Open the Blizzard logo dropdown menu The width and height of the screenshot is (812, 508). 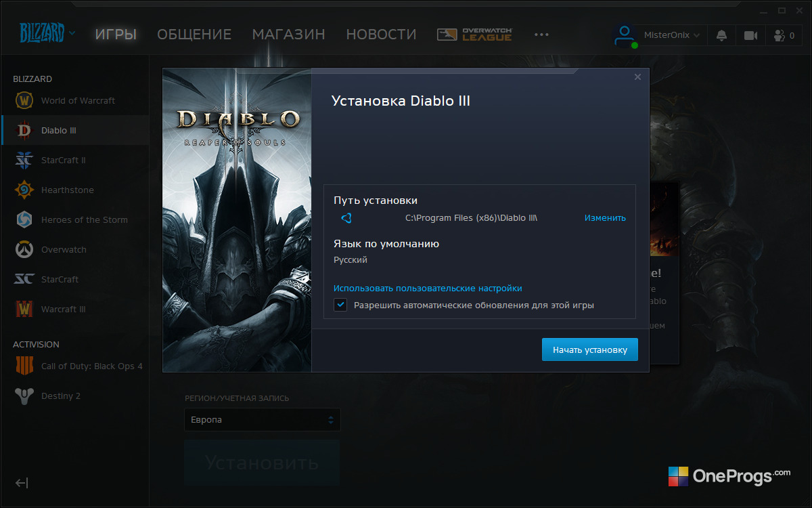pos(47,33)
